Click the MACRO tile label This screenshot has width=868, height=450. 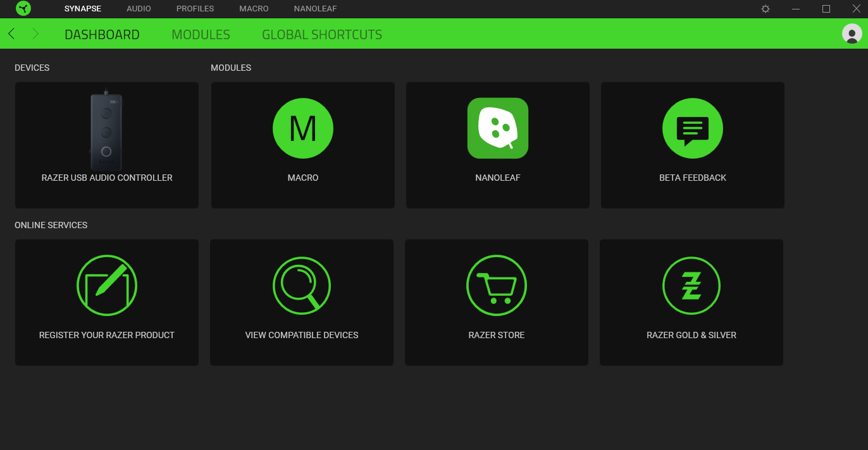[x=303, y=178]
